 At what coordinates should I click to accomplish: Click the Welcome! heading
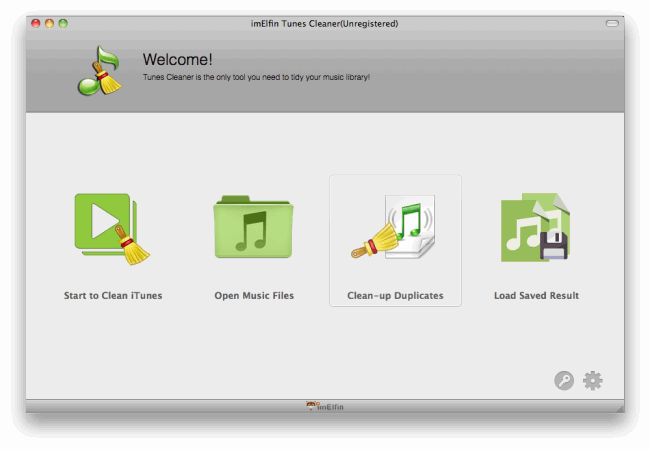177,59
